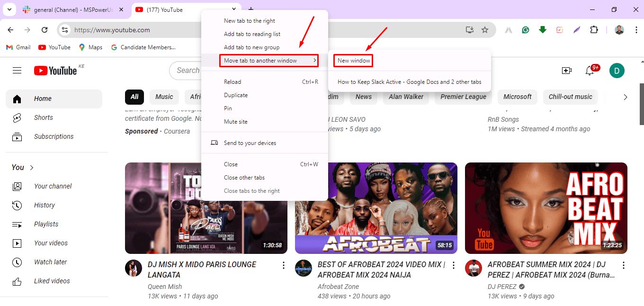Choose Reload in context menu
Image resolution: width=644 pixels, height=306 pixels.
point(265,82)
